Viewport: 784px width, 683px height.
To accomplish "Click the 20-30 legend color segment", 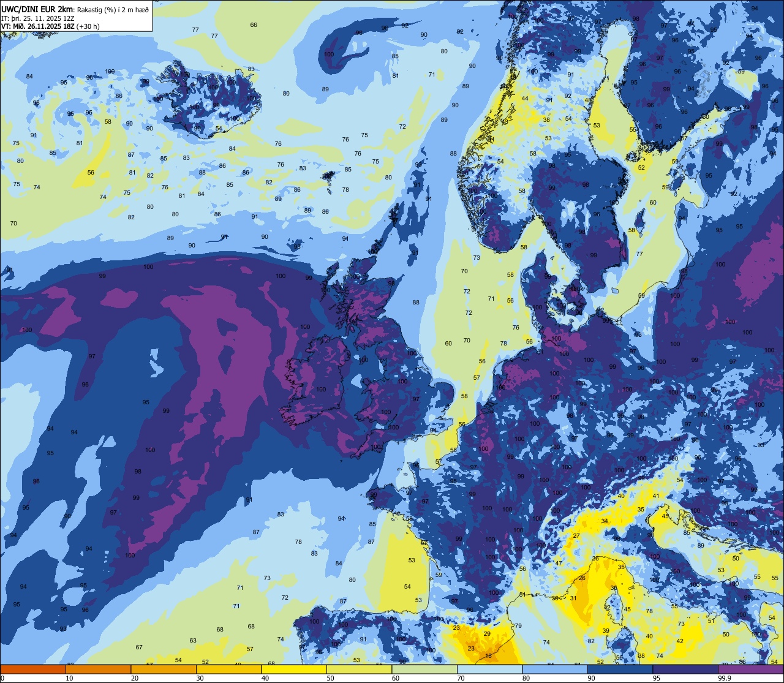I will pos(164,669).
